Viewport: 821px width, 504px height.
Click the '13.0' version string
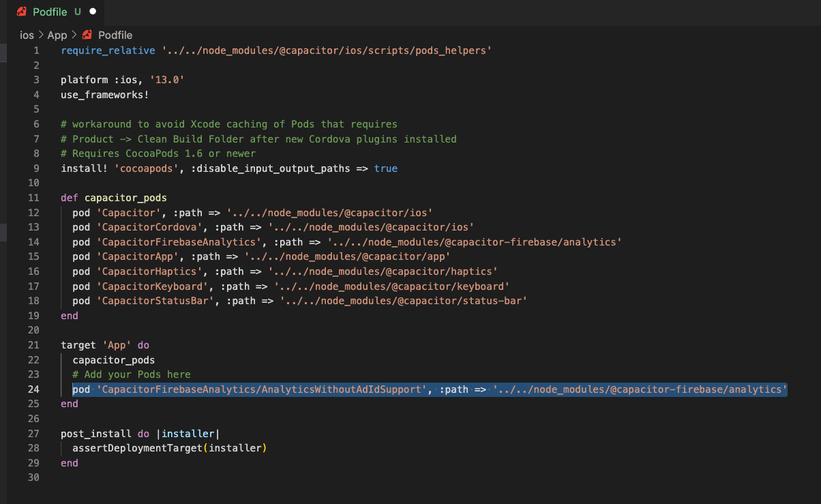(x=167, y=80)
